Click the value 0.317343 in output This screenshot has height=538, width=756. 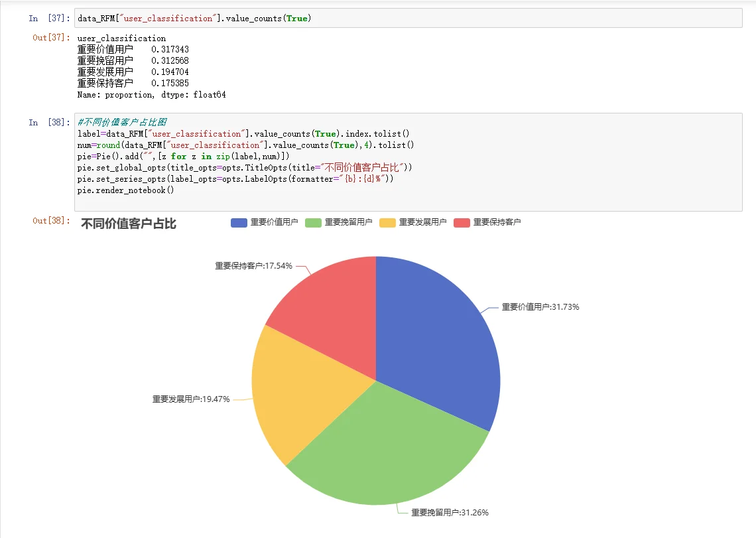[170, 49]
